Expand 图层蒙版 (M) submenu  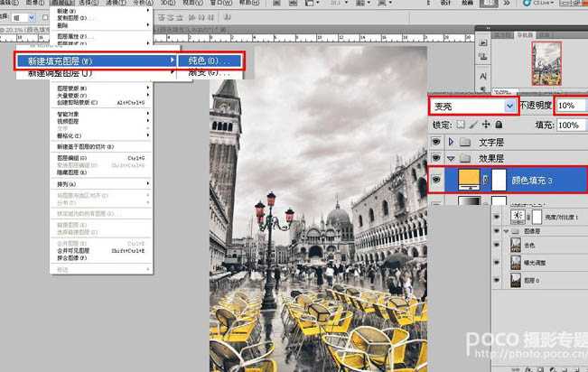click(x=102, y=88)
